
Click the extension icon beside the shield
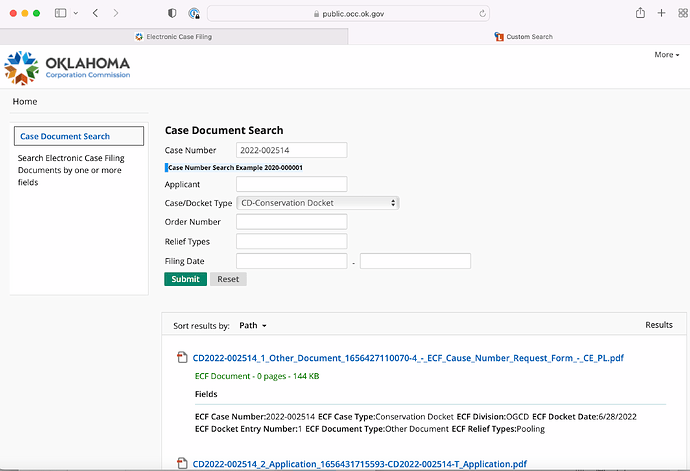coord(194,13)
